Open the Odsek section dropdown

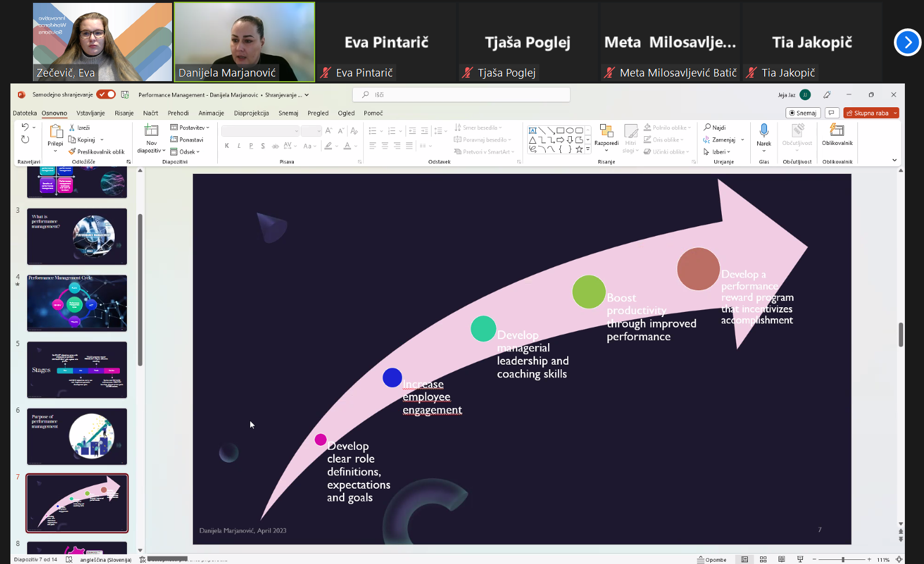[x=185, y=152]
